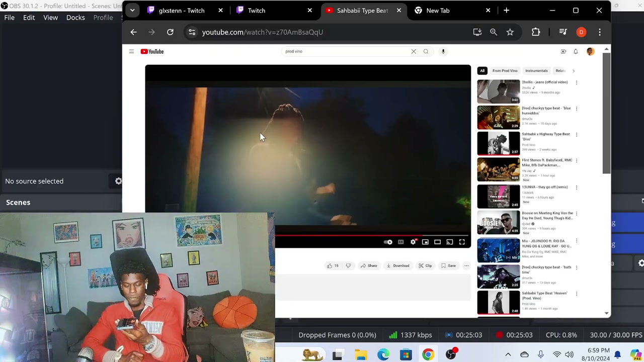
Task: Open YouTube notifications bell
Action: click(576, 51)
